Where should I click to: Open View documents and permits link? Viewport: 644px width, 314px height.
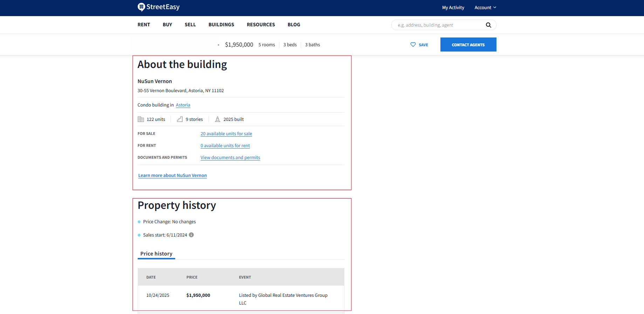tap(230, 157)
